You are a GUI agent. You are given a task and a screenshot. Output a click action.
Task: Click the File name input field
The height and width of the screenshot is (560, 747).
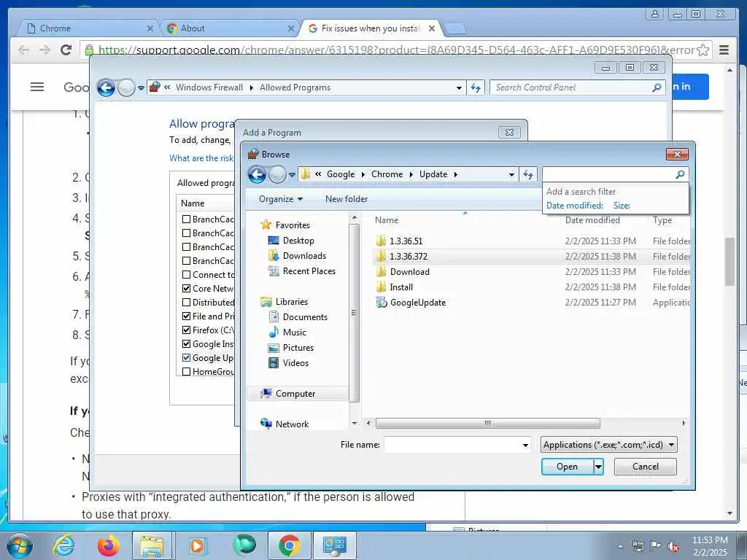click(452, 446)
